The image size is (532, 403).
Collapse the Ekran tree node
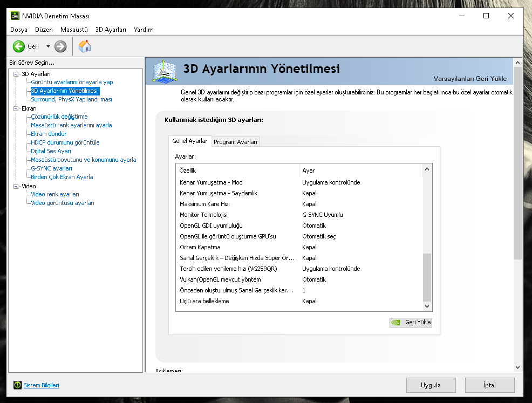16,108
